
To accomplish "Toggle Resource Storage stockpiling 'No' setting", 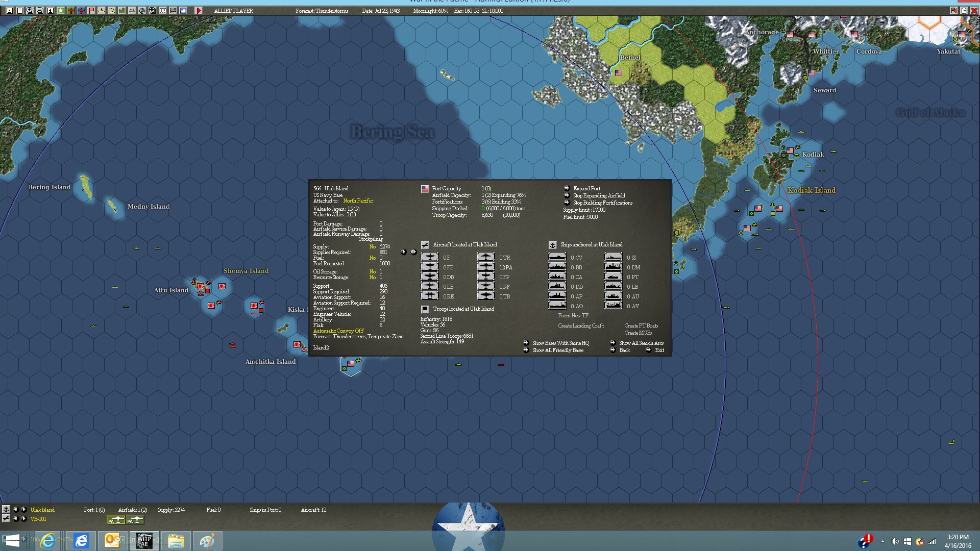I will [373, 278].
